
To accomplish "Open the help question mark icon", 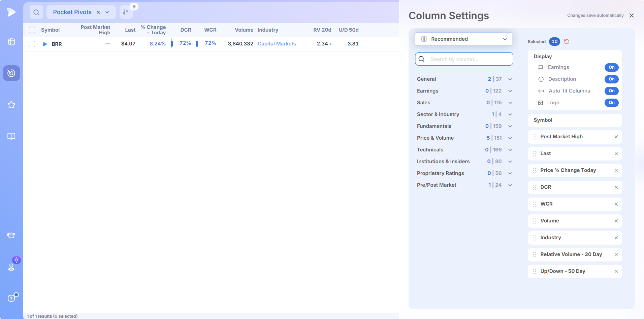I will 11,298.
